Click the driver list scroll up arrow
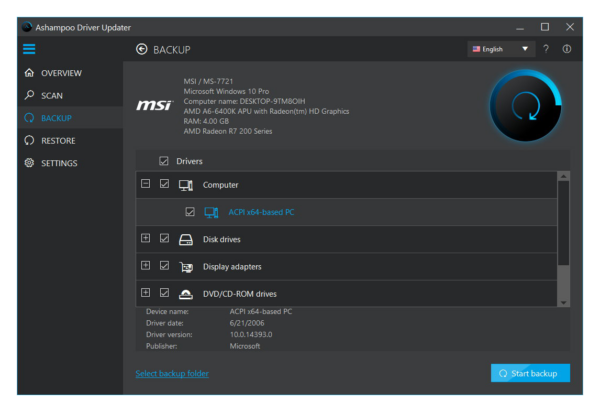Viewport: 600px width, 412px height. 563,176
